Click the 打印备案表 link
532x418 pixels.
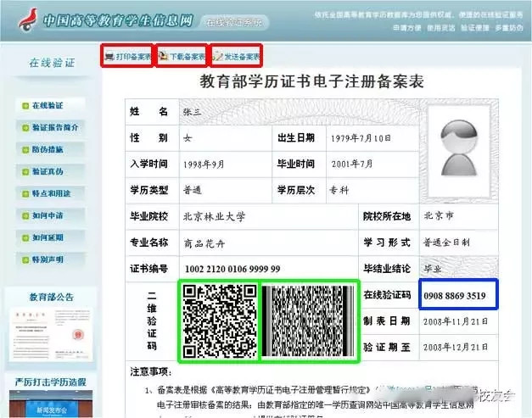click(127, 56)
